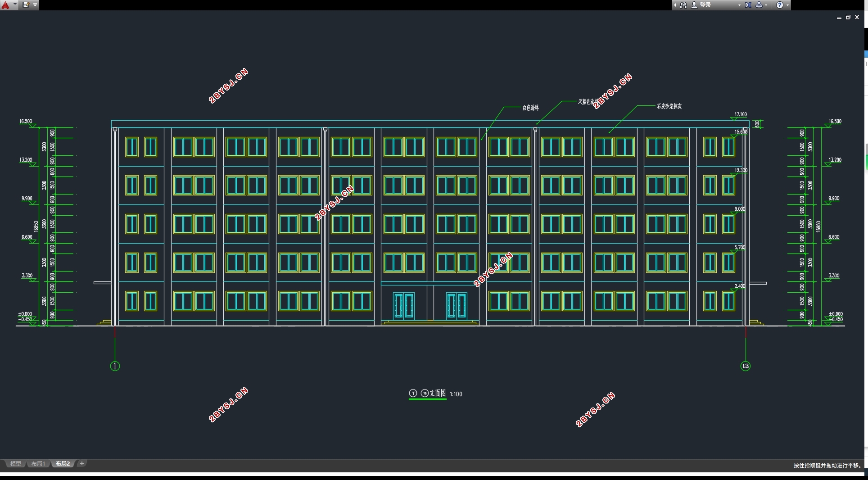Open the AutoCAD application menu logo
Image resolution: width=868 pixels, height=480 pixels.
5,5
